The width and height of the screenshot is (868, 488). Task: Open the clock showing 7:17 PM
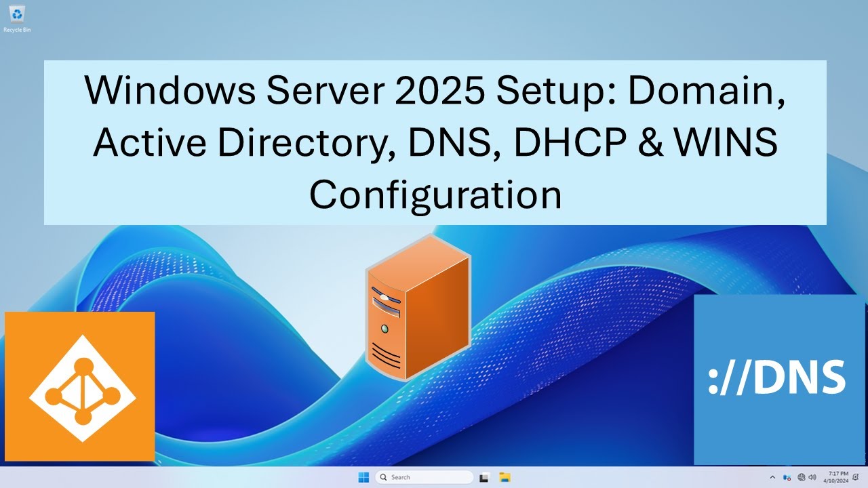coord(835,477)
